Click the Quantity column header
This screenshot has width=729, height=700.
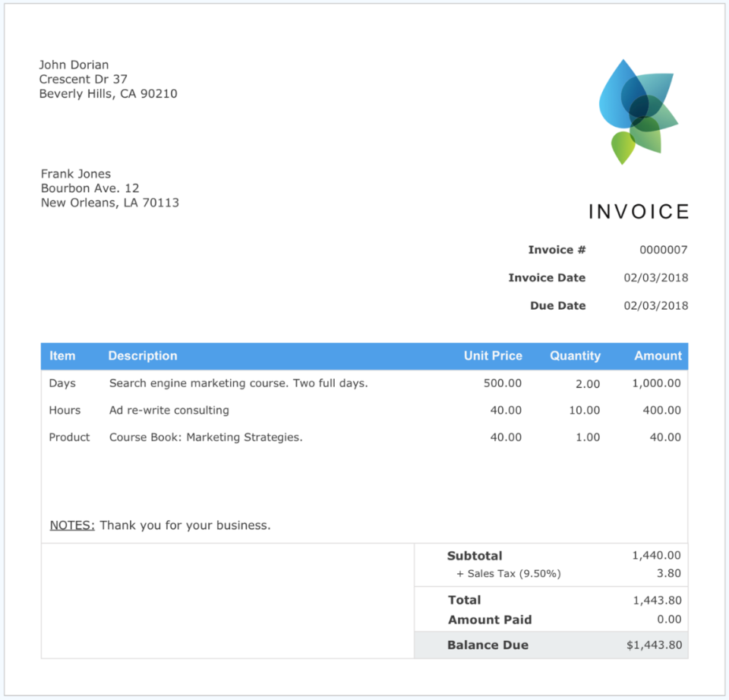(x=575, y=355)
